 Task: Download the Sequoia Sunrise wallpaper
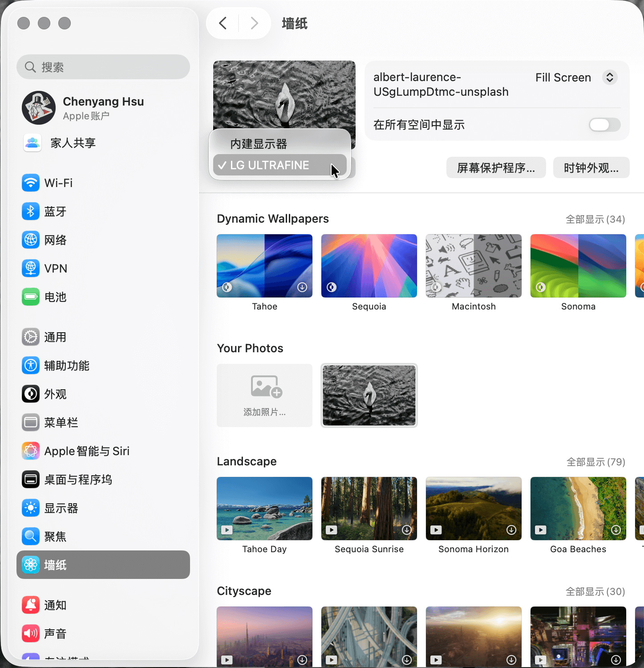pyautogui.click(x=406, y=530)
